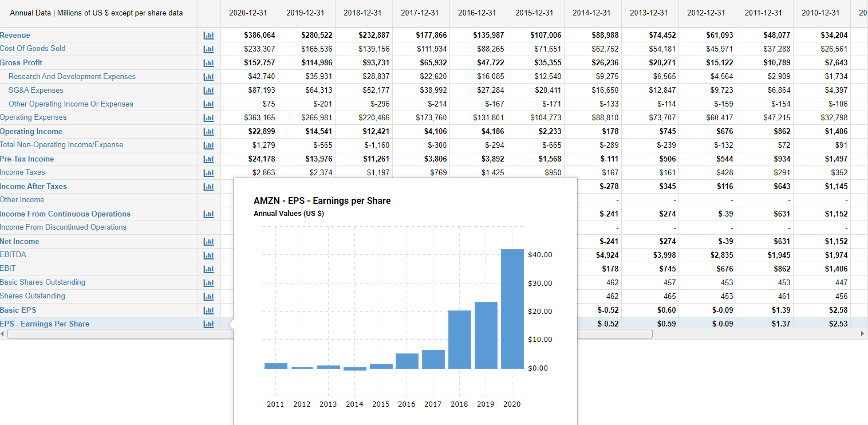Viewport: 868px width, 425px height.
Task: Click chart icon for EPS - Earnings Per Share
Action: pyautogui.click(x=207, y=324)
